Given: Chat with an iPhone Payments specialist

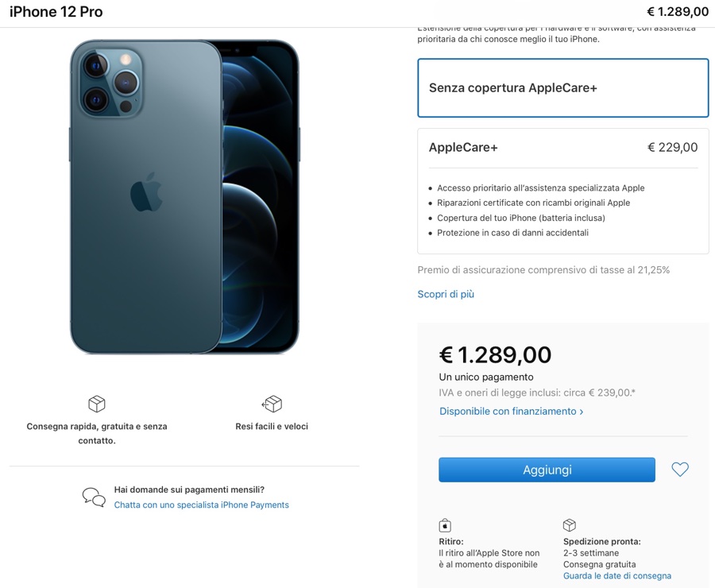Looking at the screenshot, I should coord(201,505).
